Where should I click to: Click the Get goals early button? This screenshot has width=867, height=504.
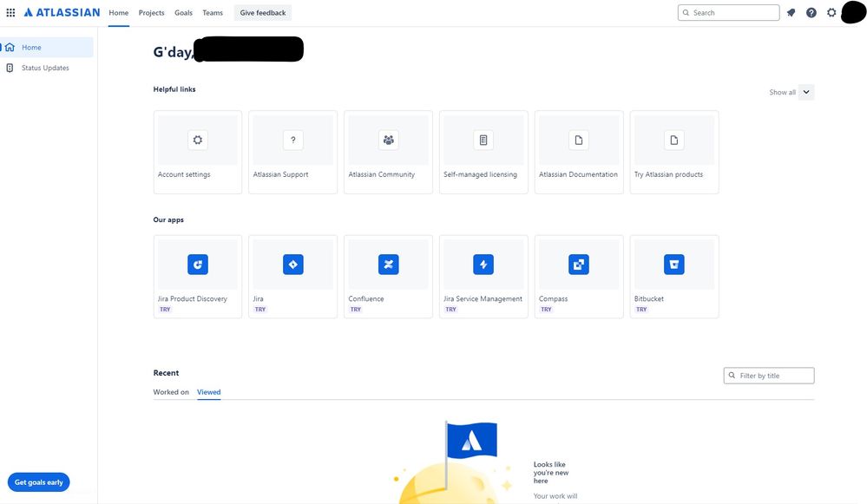tap(38, 481)
